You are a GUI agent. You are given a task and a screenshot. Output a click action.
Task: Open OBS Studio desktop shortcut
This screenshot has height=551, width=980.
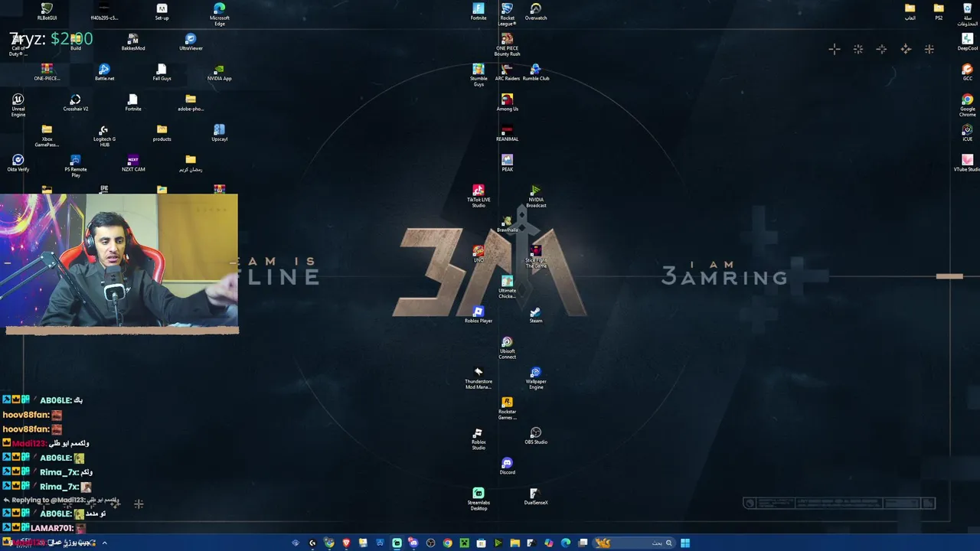point(536,435)
